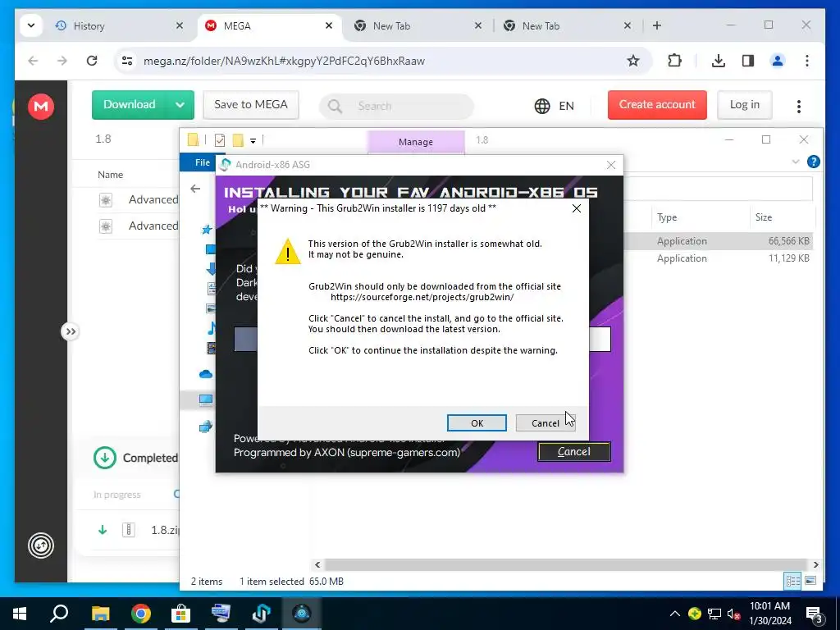Open Microsoft Store from the taskbar
Image resolution: width=840 pixels, height=630 pixels.
click(x=180, y=614)
